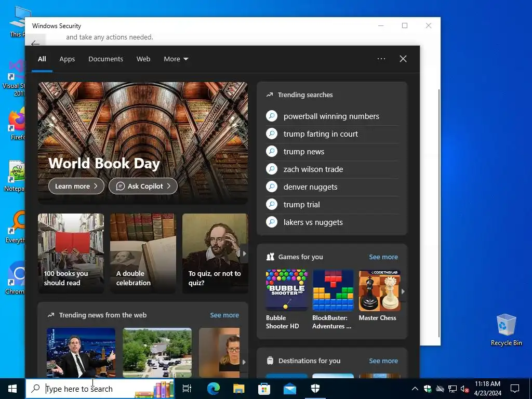Screen dimensions: 532x399
Task: Click the Type here to search box
Action: point(100,389)
